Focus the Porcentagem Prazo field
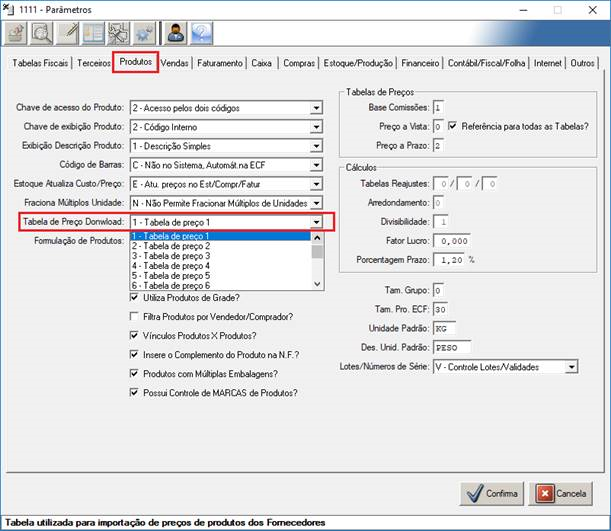Image resolution: width=611 pixels, height=531 pixels. [449, 260]
